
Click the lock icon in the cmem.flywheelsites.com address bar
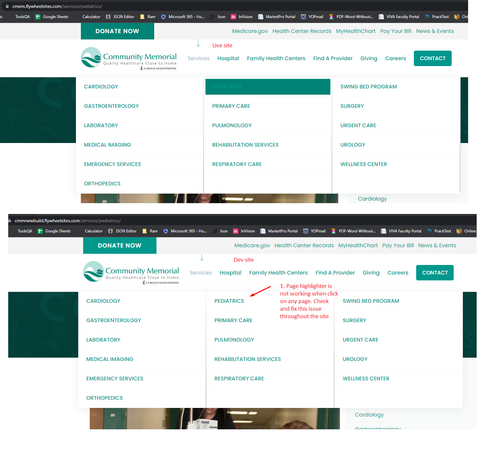[7, 6]
